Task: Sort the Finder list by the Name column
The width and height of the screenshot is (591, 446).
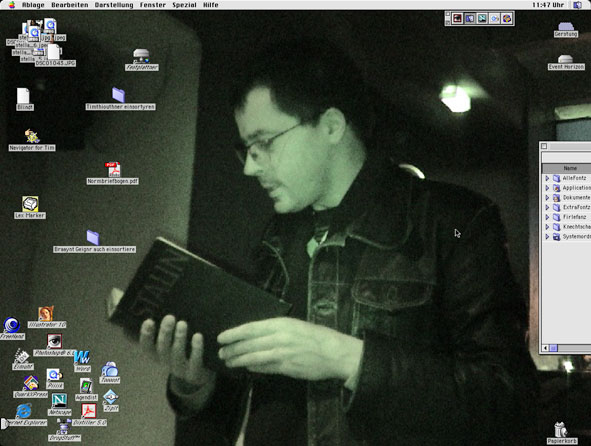Action: [x=567, y=168]
